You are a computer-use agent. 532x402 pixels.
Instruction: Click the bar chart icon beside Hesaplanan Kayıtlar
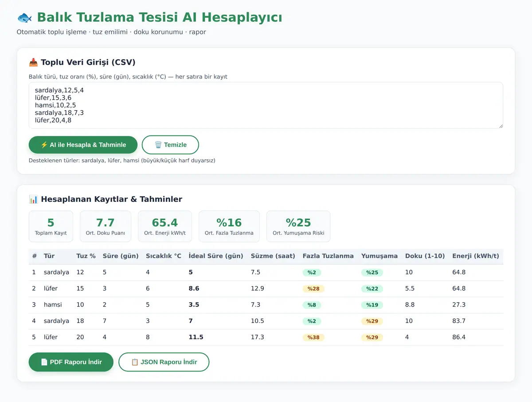33,199
